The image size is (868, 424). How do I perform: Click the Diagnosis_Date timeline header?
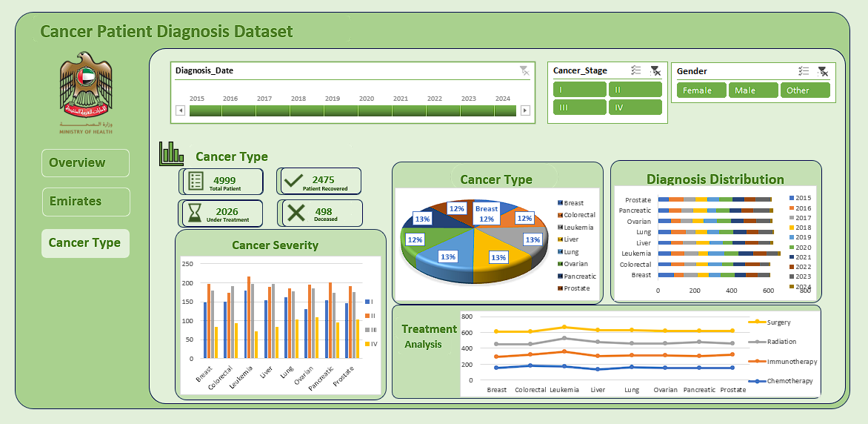(204, 70)
